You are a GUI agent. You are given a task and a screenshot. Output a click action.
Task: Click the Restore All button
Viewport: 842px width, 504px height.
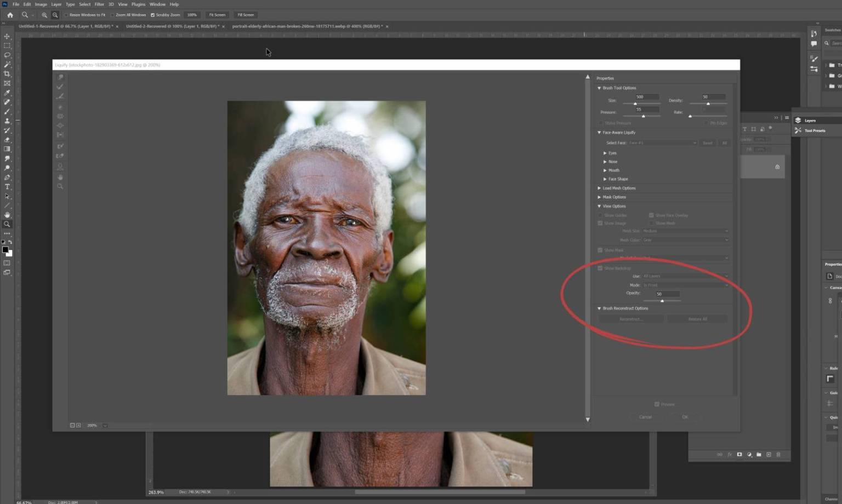click(697, 319)
